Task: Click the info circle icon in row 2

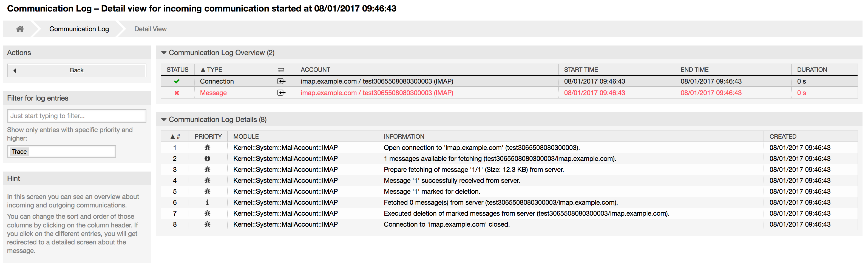Action: pyautogui.click(x=207, y=159)
